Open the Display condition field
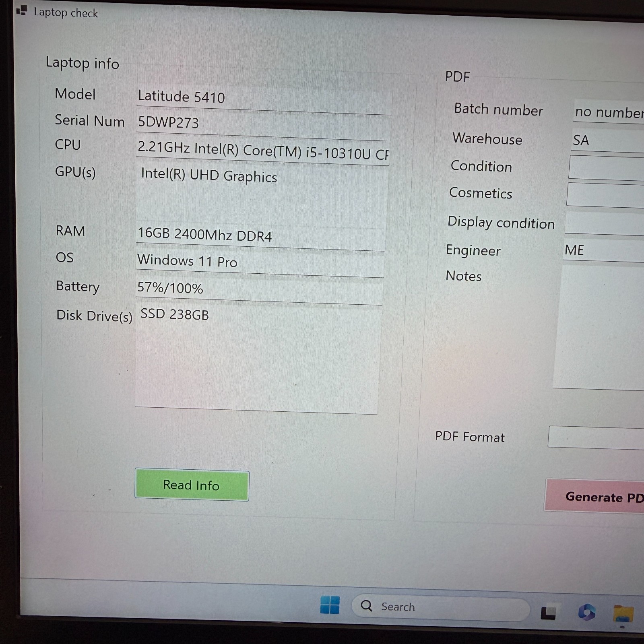The image size is (644, 644). 604,223
